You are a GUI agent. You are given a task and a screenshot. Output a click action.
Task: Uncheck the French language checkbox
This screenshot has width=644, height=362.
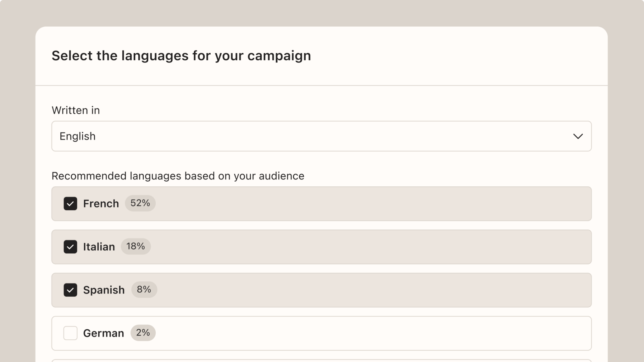tap(70, 204)
